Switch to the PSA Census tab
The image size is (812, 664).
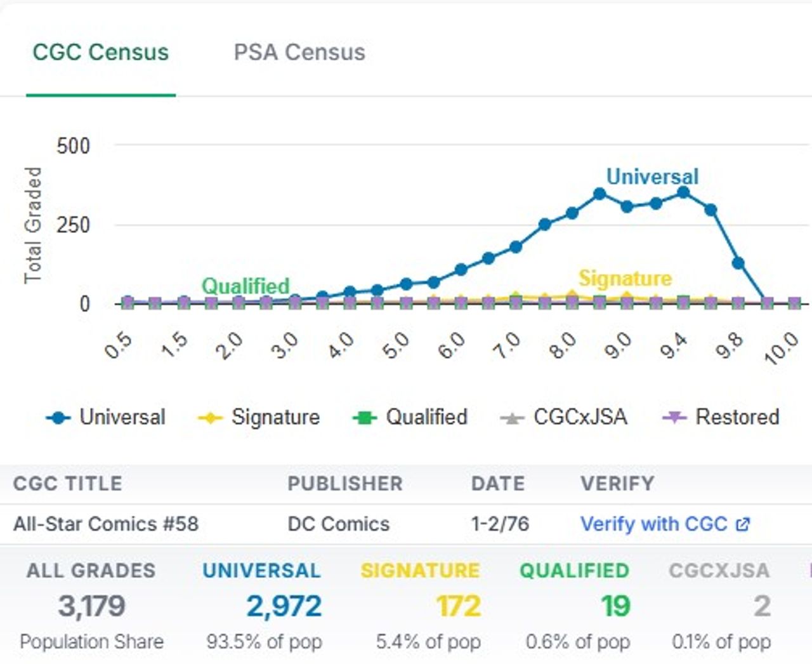[x=299, y=52]
